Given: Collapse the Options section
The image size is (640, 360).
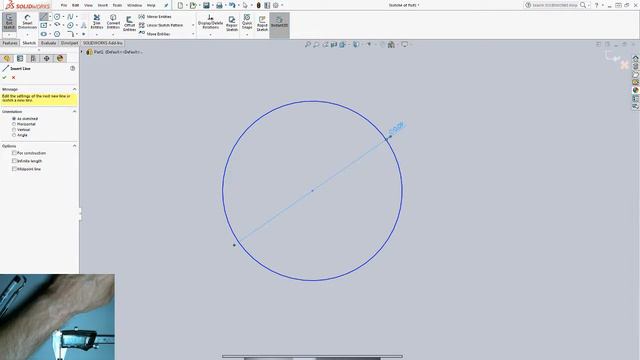Looking at the screenshot, I should click(74, 146).
